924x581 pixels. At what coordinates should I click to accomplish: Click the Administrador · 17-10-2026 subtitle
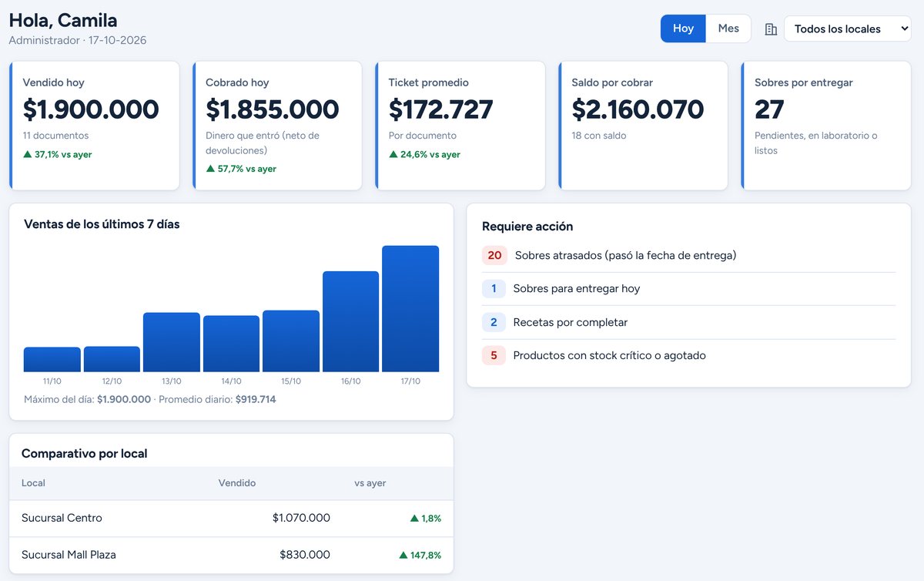click(78, 40)
